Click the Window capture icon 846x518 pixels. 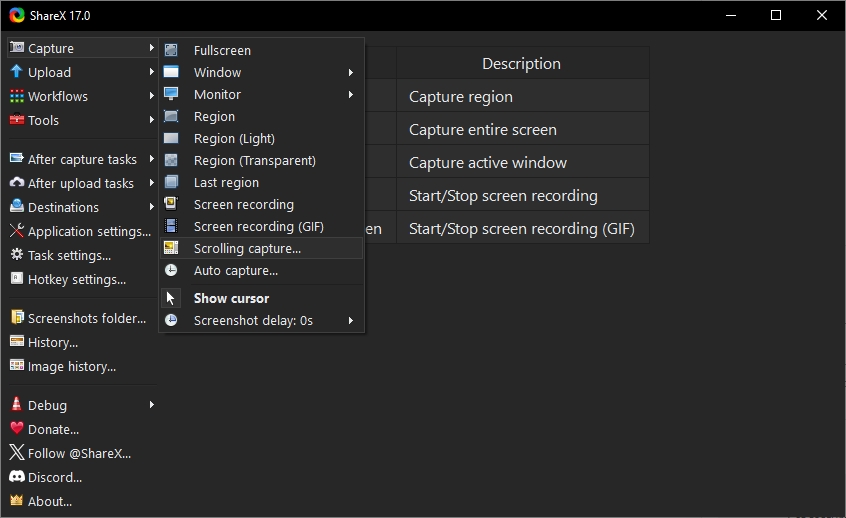point(171,72)
